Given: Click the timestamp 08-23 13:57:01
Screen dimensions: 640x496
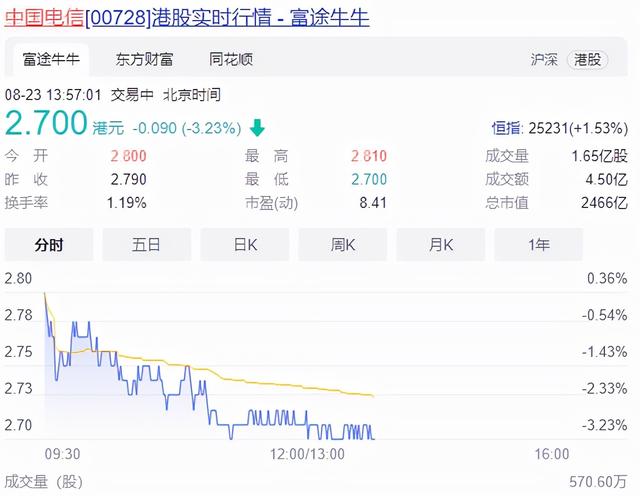Looking at the screenshot, I should pyautogui.click(x=53, y=95).
